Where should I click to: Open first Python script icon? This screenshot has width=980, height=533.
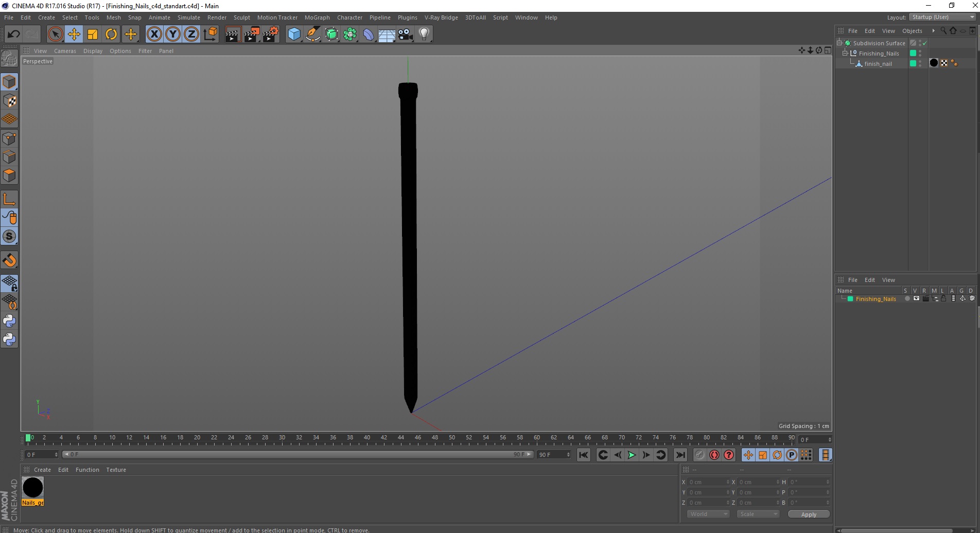[x=9, y=321]
